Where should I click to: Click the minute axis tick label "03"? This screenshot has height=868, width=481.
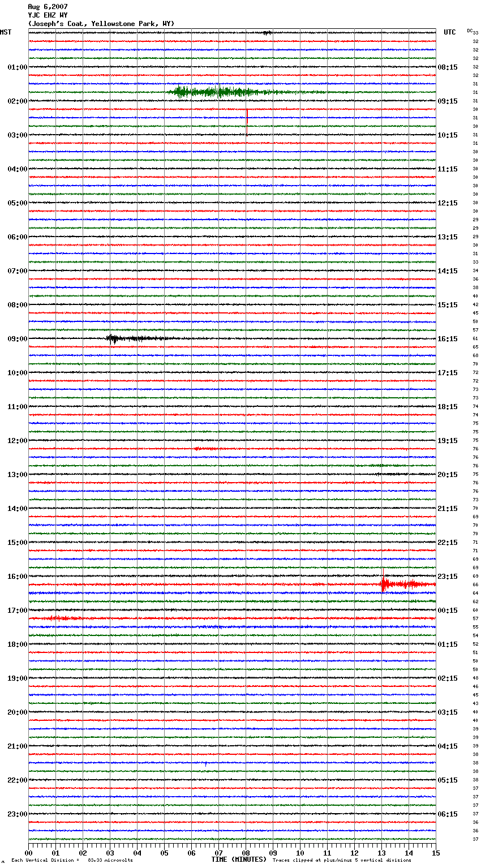pyautogui.click(x=110, y=853)
